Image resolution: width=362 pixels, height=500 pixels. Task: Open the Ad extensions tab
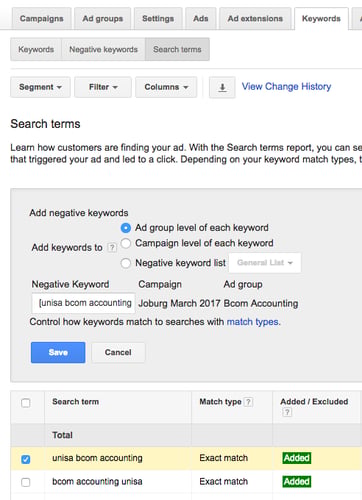coord(255,19)
